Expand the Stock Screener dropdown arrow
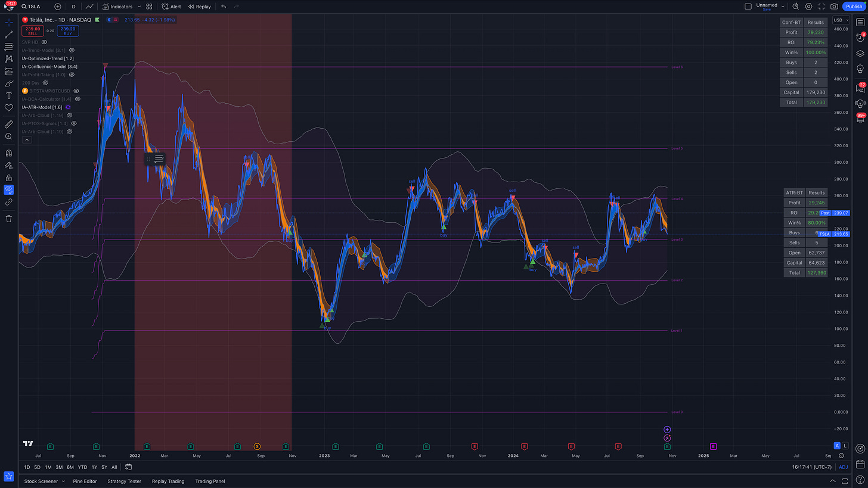 pos(63,481)
